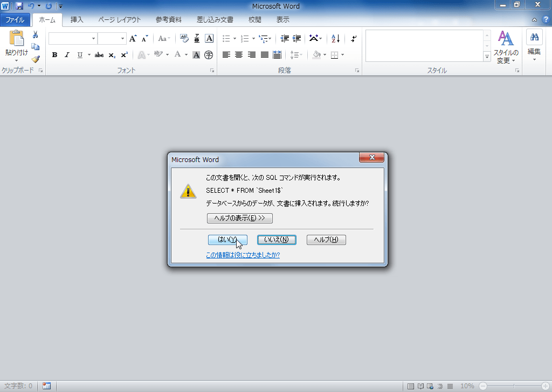Toggle Subscript formatting
This screenshot has width=552, height=392.
[x=112, y=55]
